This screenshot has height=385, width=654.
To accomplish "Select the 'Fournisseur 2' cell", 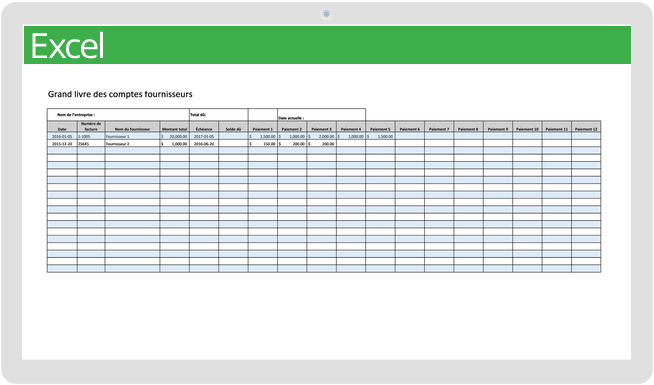I will point(132,143).
